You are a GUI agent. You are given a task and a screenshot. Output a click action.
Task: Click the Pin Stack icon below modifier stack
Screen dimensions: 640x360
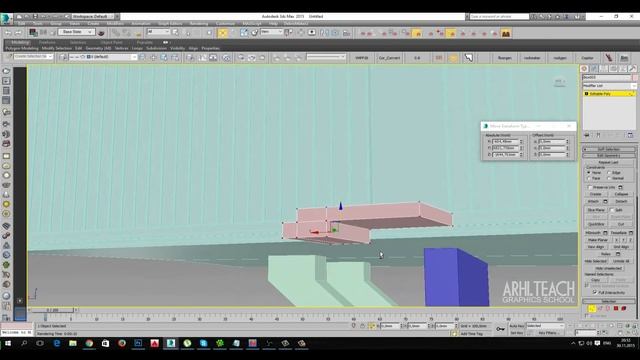pos(587,135)
